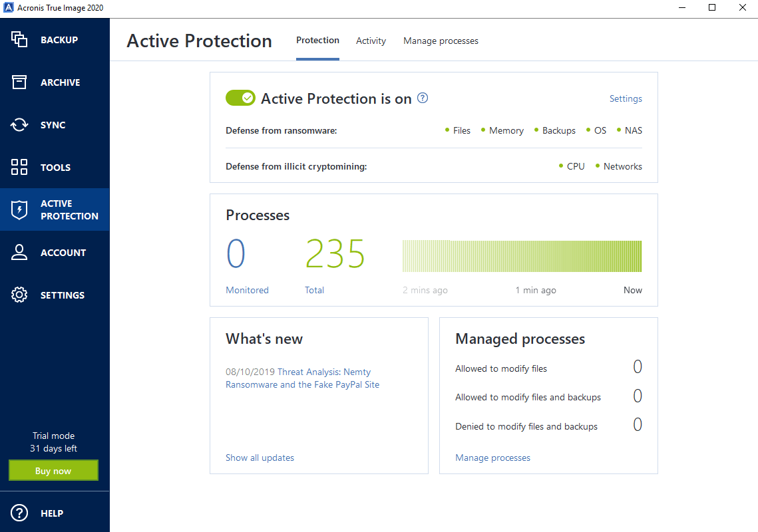Screen dimensions: 758x532
Task: Click the Networks cryptomining defense indicator
Action: (x=619, y=166)
